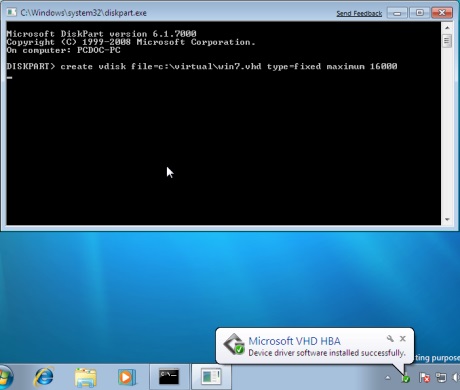Click the 'Microsoft DiskPart version 6.1.7000' line
460x390 pixels.
(x=101, y=34)
